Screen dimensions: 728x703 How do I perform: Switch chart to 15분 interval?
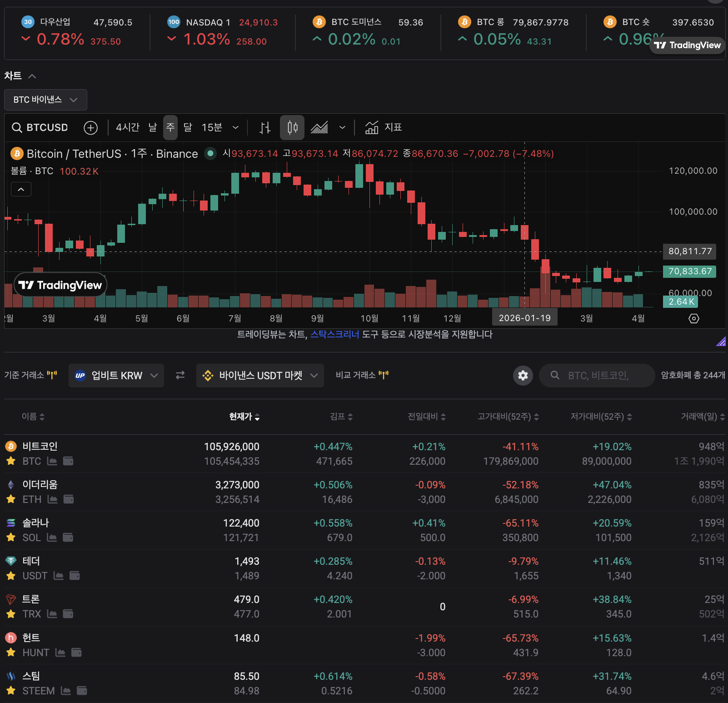point(212,127)
